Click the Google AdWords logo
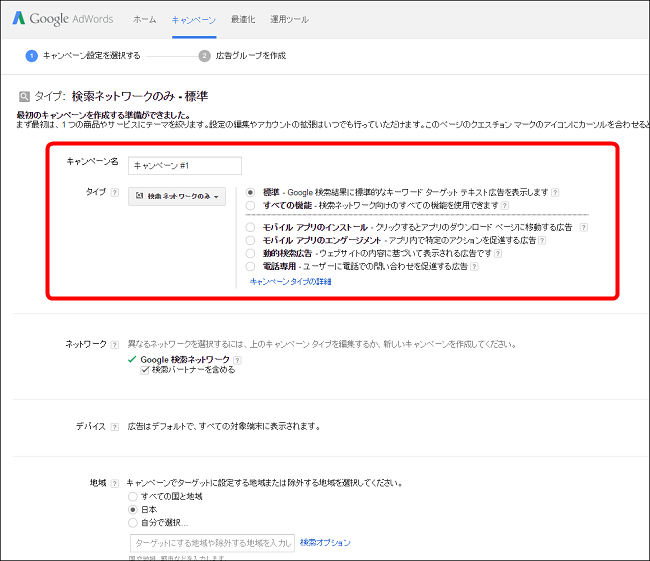 pos(63,19)
